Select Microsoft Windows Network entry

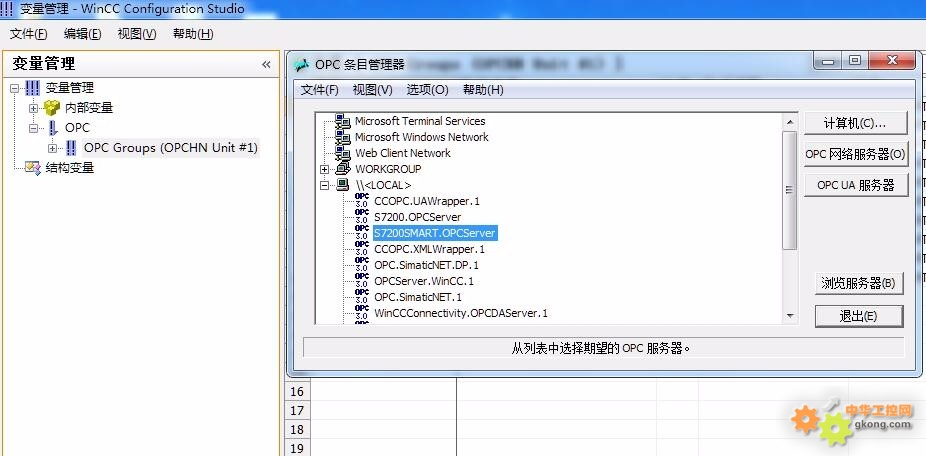tap(422, 137)
